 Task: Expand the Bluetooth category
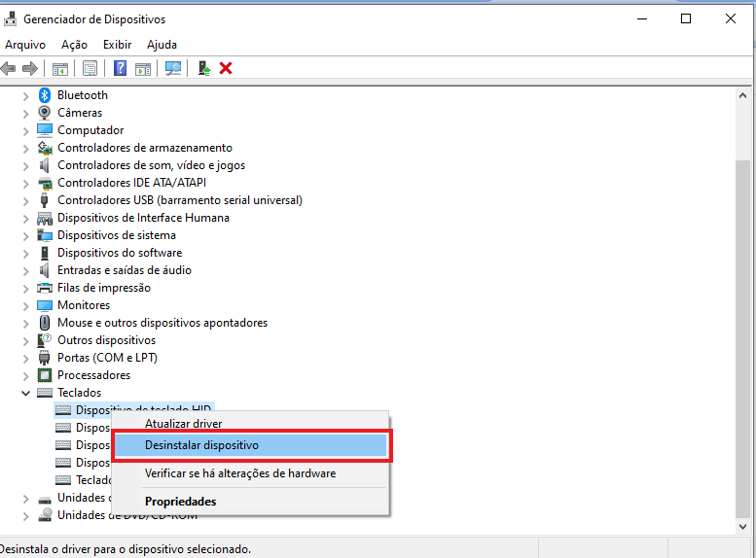click(25, 96)
